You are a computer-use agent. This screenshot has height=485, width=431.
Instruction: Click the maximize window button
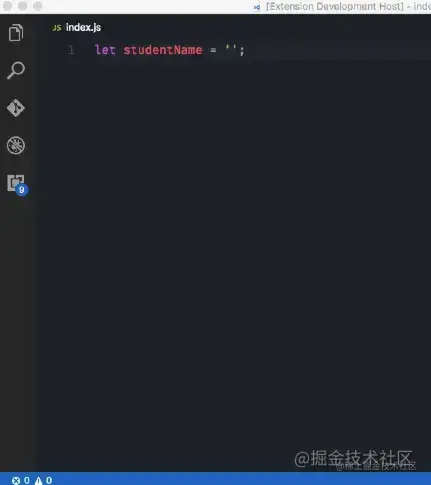[x=38, y=6]
